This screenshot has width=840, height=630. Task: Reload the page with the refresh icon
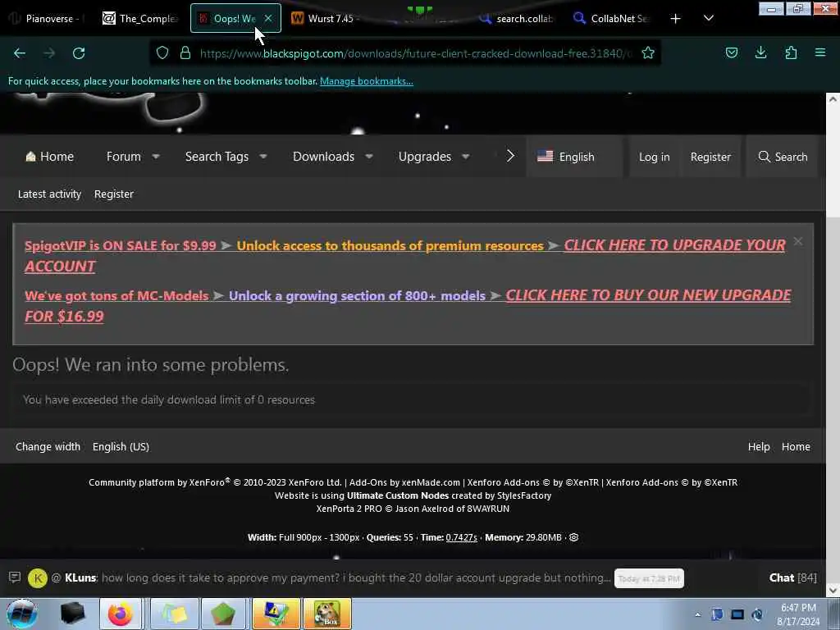[x=79, y=53]
